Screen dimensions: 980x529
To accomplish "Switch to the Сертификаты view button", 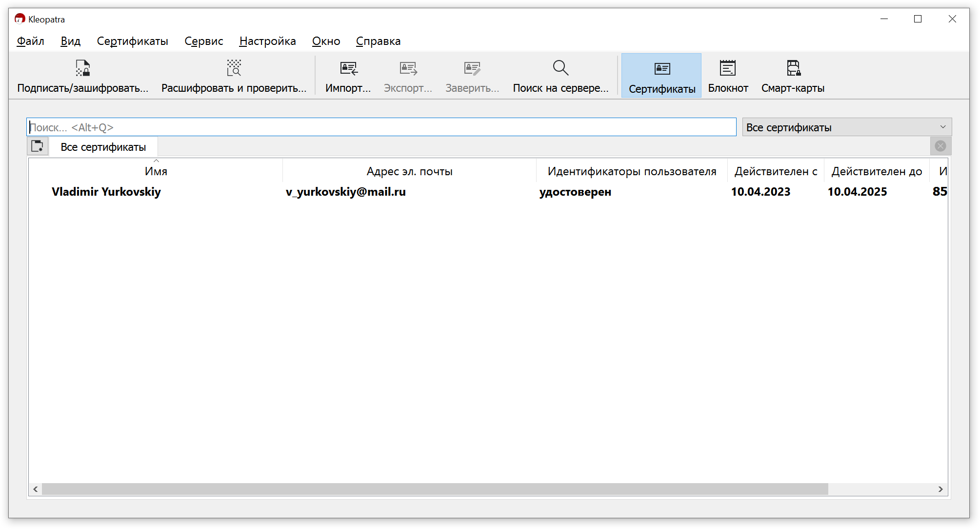I will coord(661,76).
